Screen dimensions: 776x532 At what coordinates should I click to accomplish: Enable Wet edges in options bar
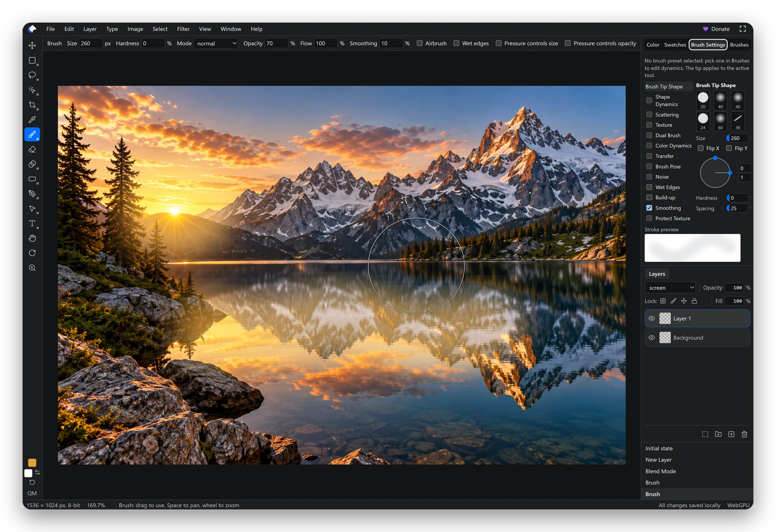tap(456, 43)
